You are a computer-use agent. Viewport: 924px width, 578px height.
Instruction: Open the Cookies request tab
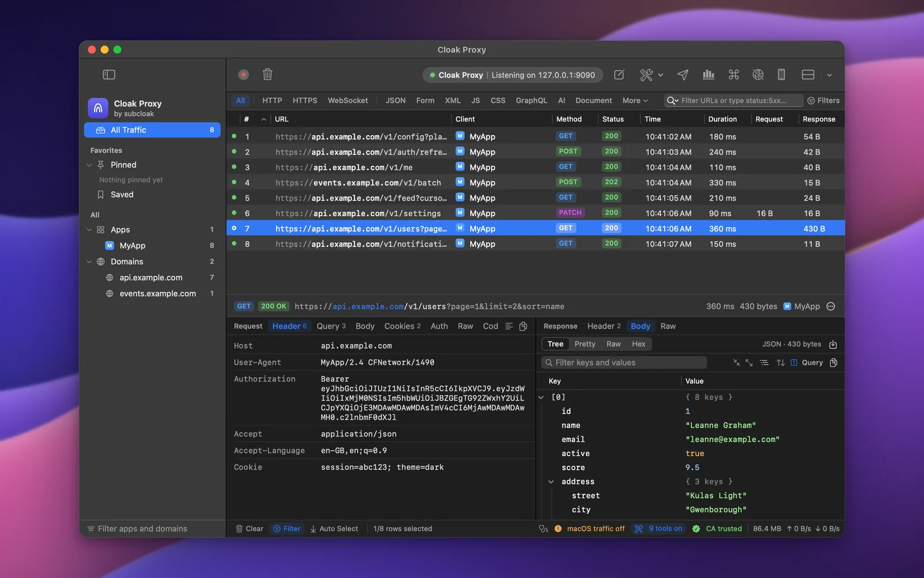[x=402, y=326]
